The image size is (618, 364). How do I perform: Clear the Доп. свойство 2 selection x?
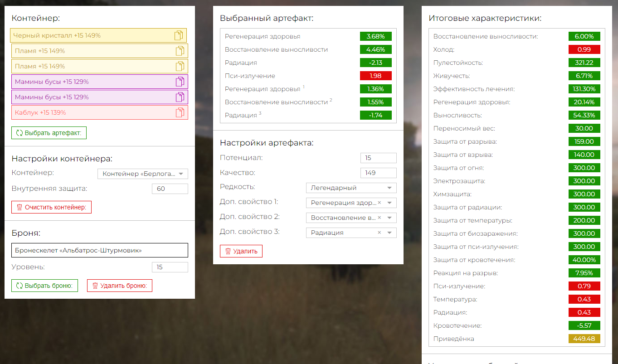(x=380, y=218)
